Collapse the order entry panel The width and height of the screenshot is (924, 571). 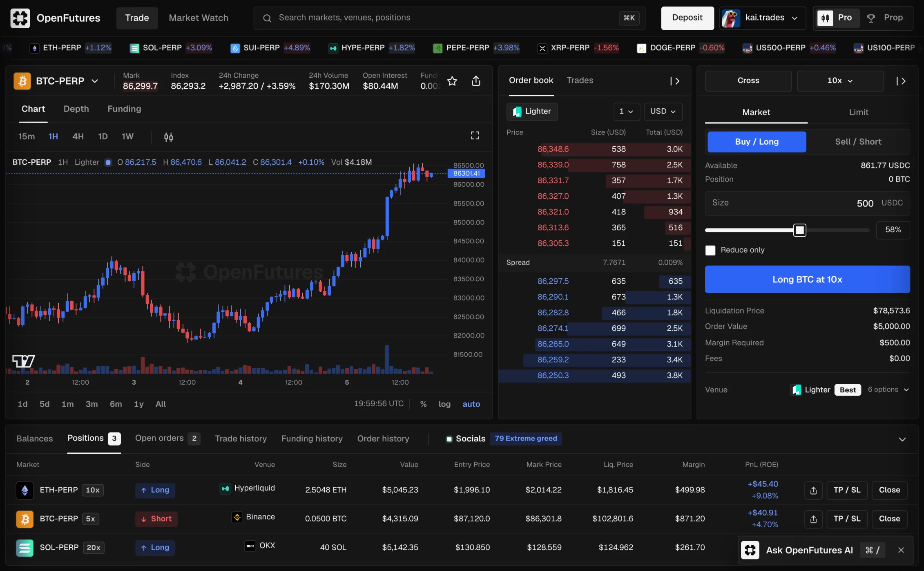tap(901, 81)
